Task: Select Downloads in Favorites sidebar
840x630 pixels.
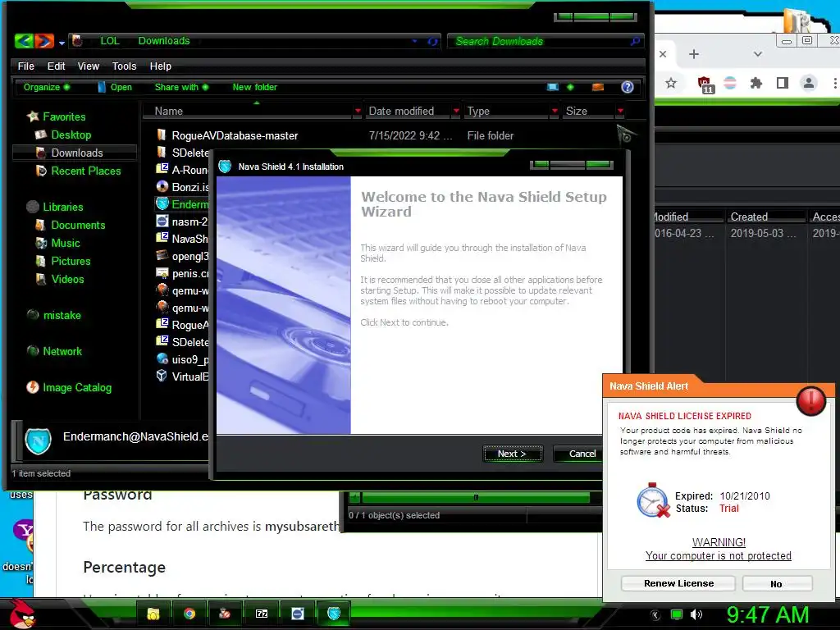Action: click(75, 153)
